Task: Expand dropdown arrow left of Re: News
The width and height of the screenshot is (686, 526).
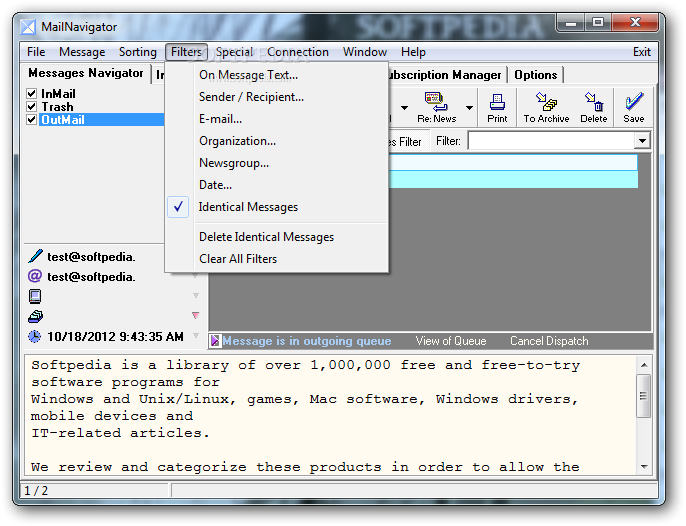Action: pos(404,108)
